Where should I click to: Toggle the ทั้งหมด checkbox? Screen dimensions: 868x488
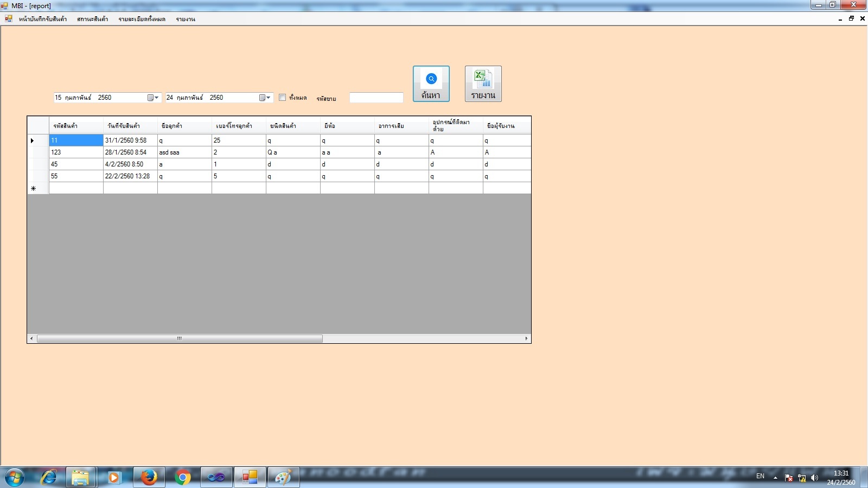tap(282, 98)
